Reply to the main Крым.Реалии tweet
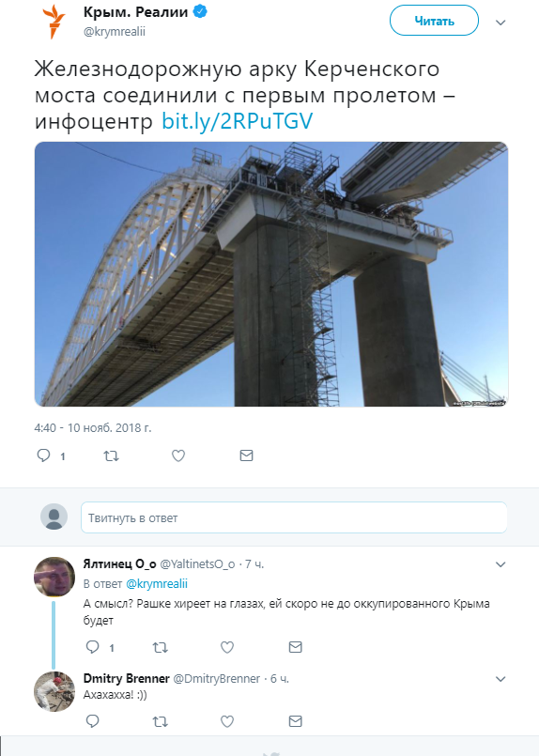 click(44, 455)
